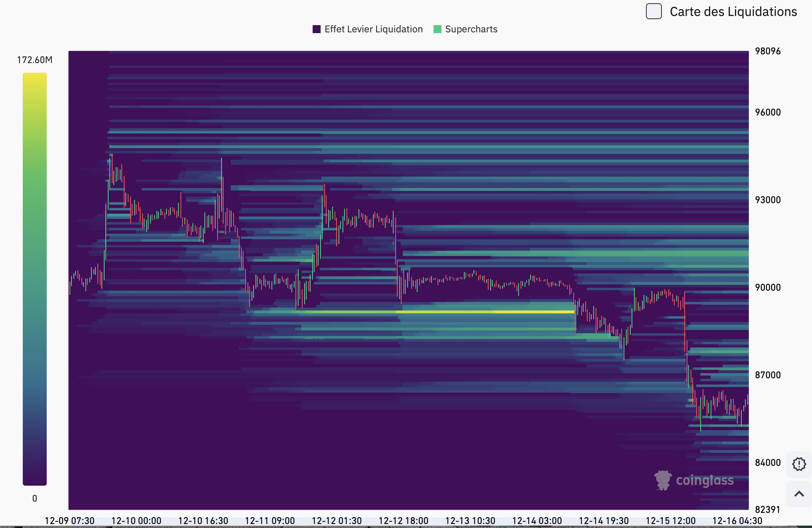The image size is (812, 528).
Task: Click the 96000 price axis label
Action: [768, 112]
